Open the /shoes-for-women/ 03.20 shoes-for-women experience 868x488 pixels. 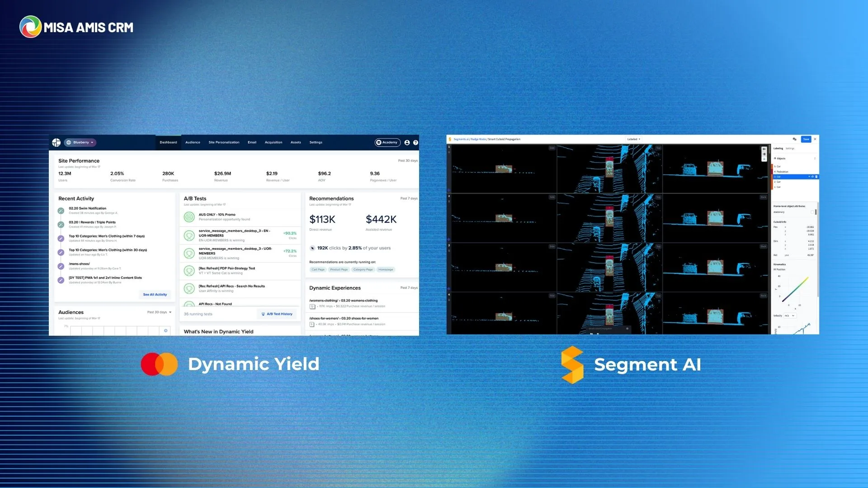(x=344, y=319)
